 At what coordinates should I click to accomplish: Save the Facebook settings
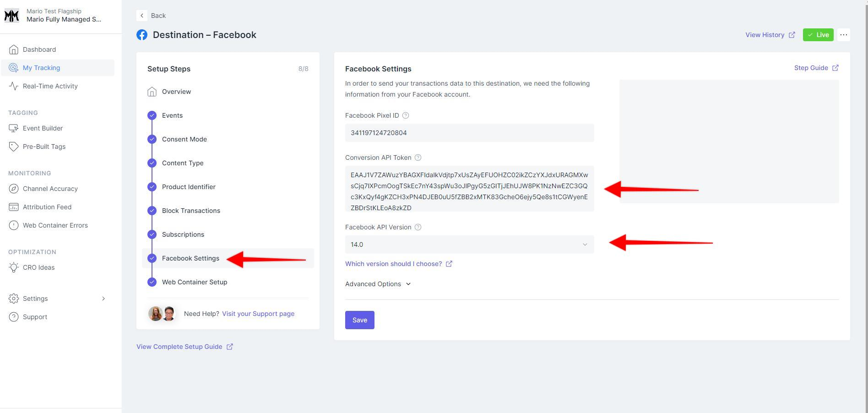[x=359, y=320]
